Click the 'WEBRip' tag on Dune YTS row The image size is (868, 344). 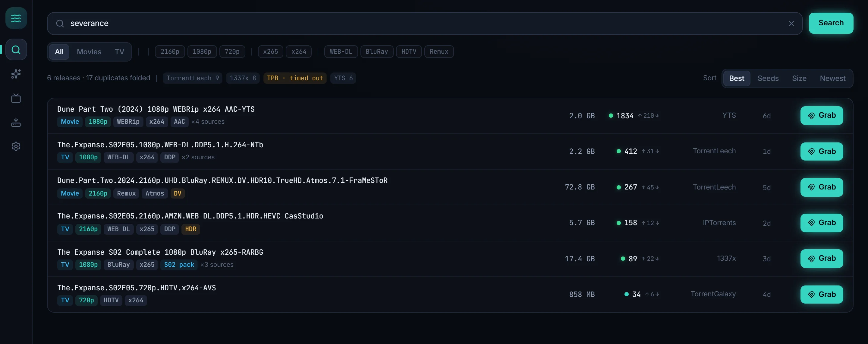tap(128, 122)
